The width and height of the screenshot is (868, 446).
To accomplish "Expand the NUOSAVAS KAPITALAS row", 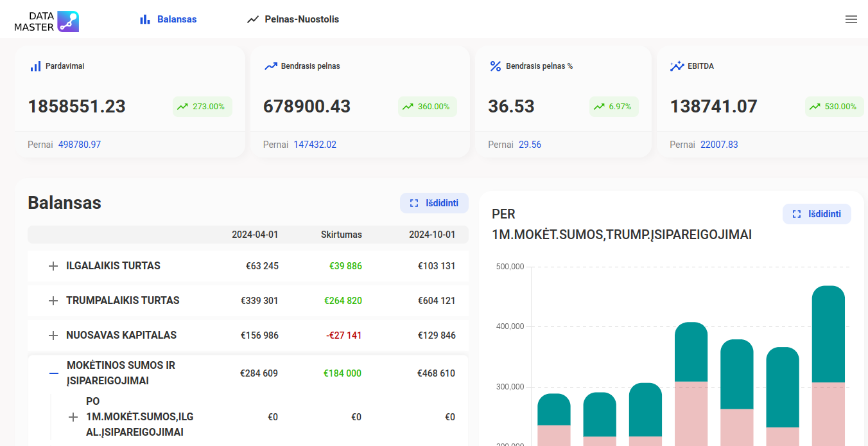I will pos(53,335).
